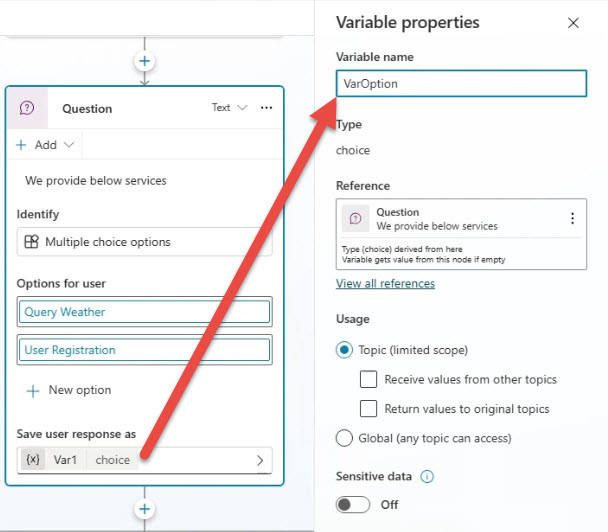Toggle the Sensitive data switch
The height and width of the screenshot is (532, 608).
tap(352, 504)
